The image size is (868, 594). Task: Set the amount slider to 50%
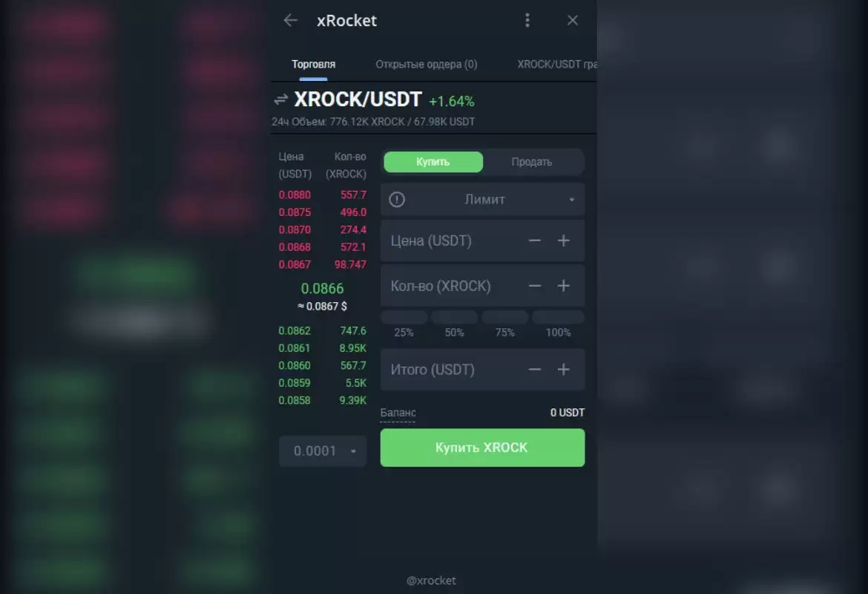tap(454, 324)
